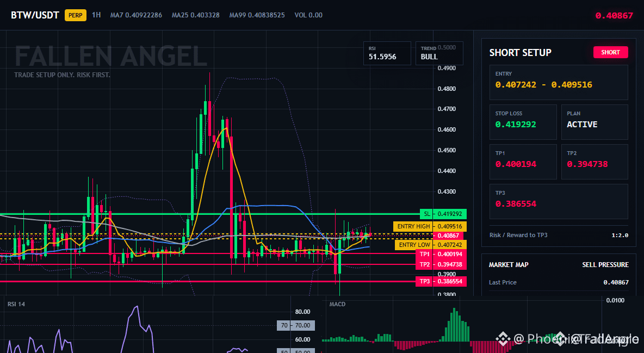Click the Last Price value 0.40867
644x353 pixels.
616,282
